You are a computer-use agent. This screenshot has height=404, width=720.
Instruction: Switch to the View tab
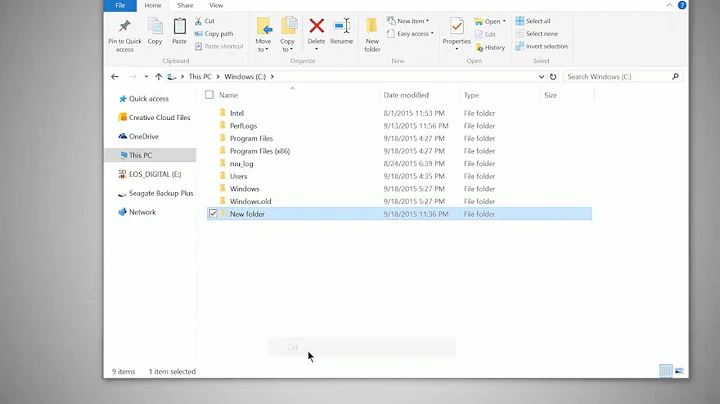(216, 6)
